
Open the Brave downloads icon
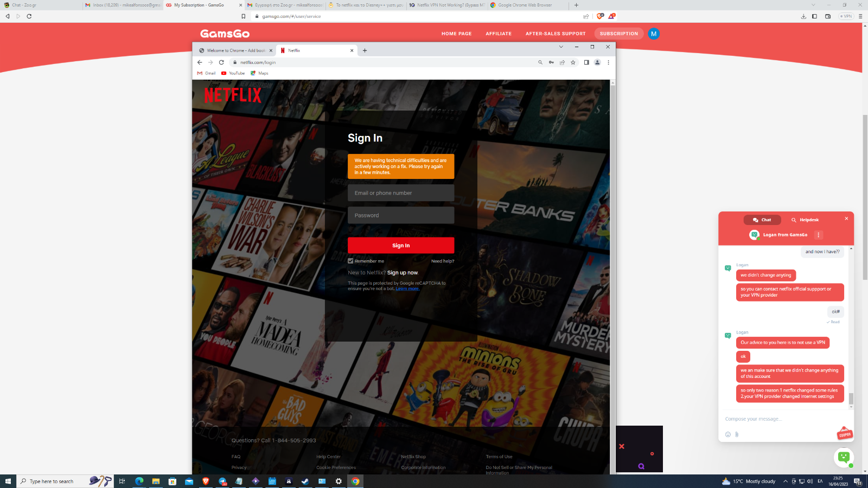click(x=803, y=16)
